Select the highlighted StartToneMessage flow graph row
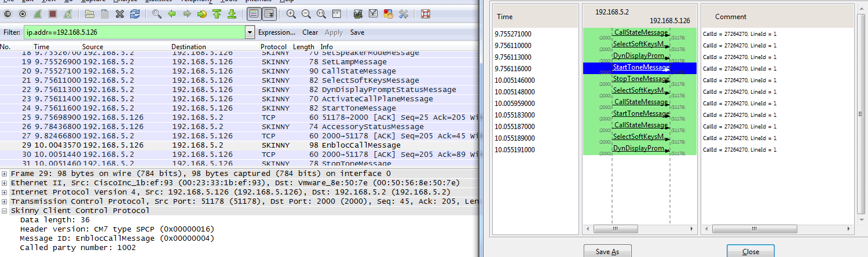 640,68
